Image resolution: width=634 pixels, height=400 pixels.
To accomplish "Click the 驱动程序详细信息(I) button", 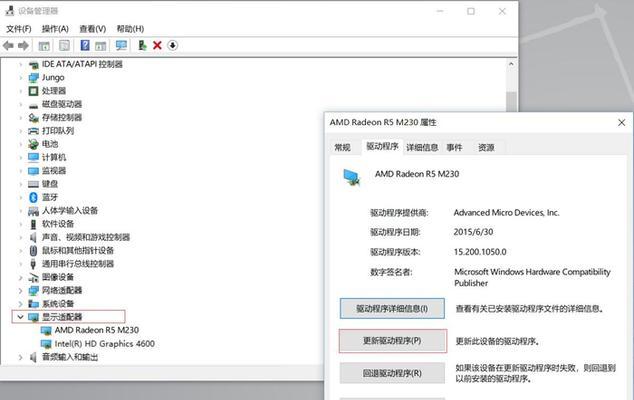I will [x=392, y=309].
